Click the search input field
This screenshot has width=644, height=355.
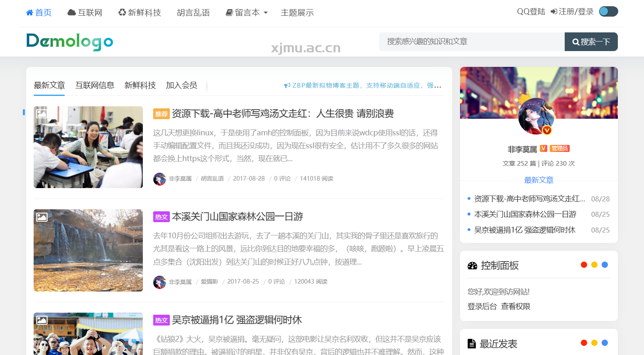471,42
